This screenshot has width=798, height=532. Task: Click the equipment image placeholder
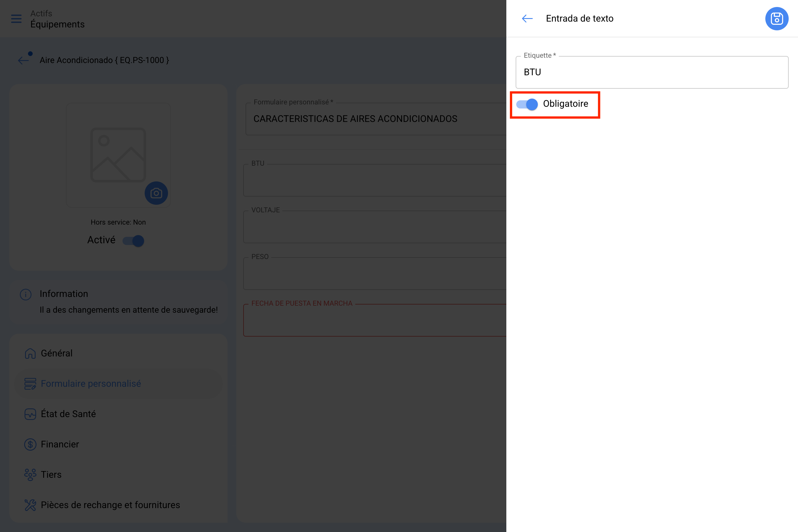coord(118,155)
